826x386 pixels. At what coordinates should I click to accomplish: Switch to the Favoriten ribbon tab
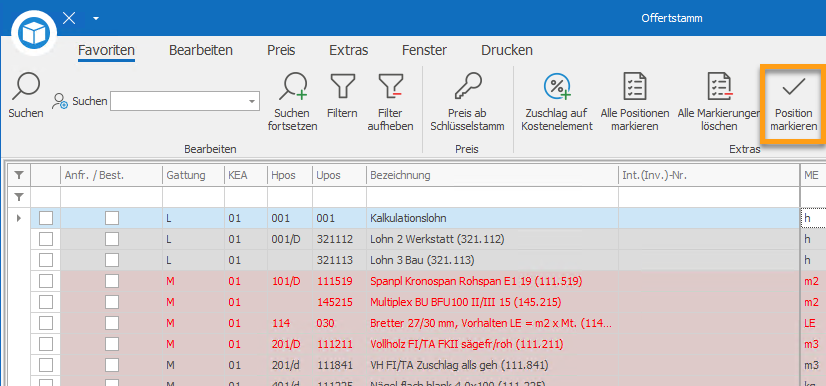click(106, 51)
